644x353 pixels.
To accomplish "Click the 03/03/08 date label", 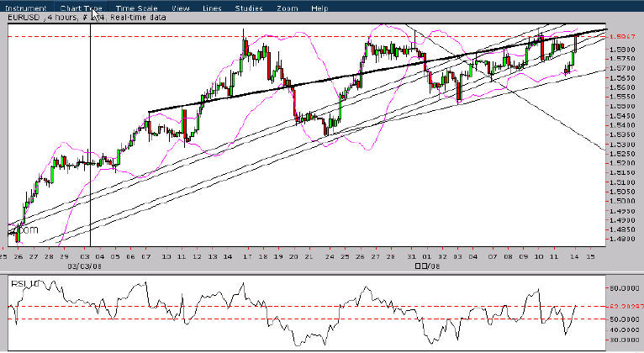I will click(85, 266).
